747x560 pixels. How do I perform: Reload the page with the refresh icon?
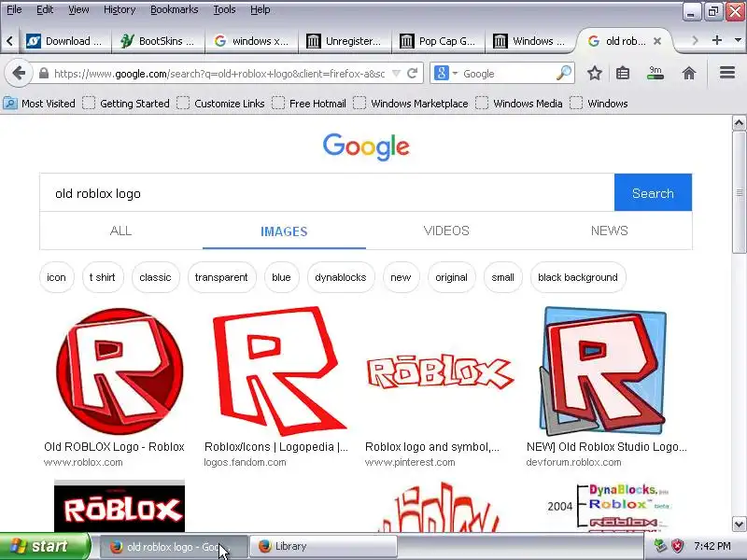pos(413,74)
